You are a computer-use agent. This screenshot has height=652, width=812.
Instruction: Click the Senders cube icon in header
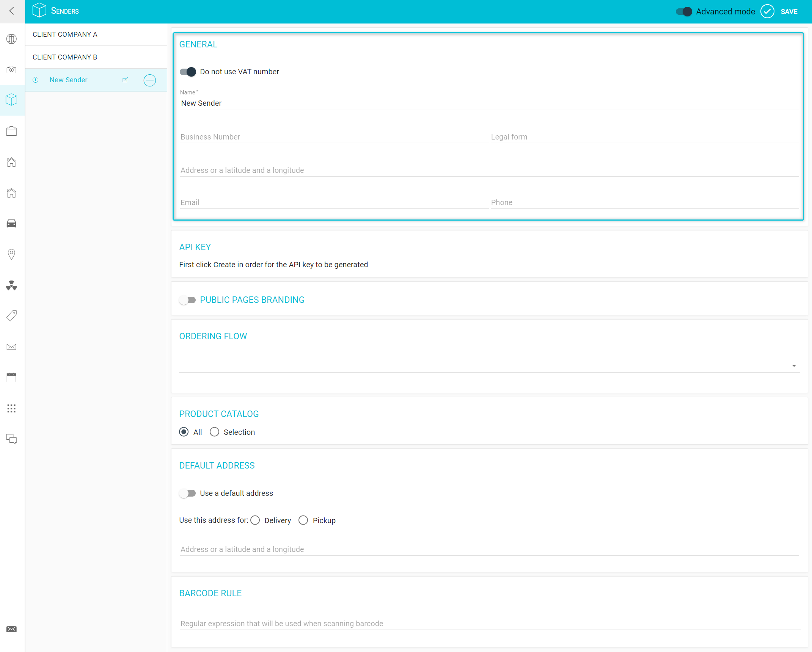(39, 11)
